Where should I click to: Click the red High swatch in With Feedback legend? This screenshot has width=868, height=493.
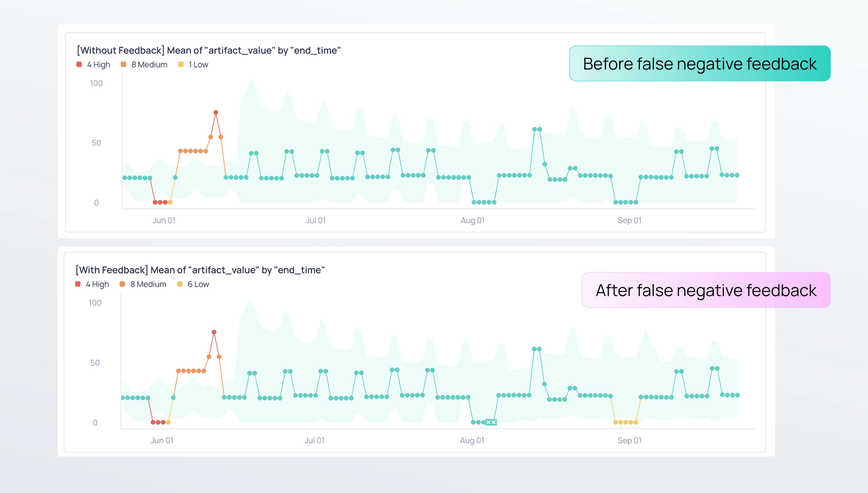[78, 284]
